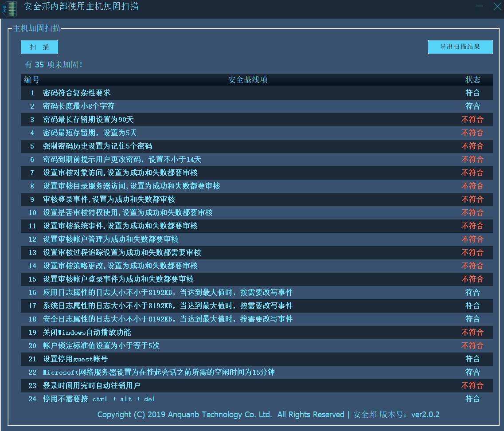Click the window title 安全邦内部使用主机加固扫描

(x=81, y=7)
